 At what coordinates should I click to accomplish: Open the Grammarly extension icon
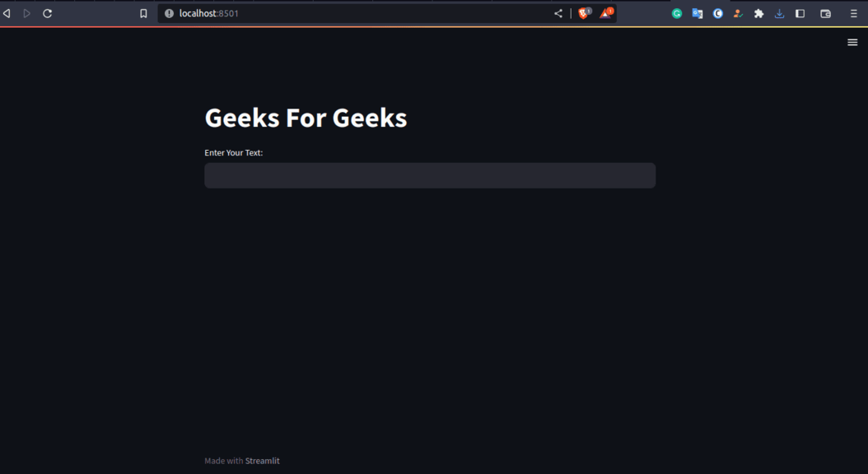coord(676,14)
